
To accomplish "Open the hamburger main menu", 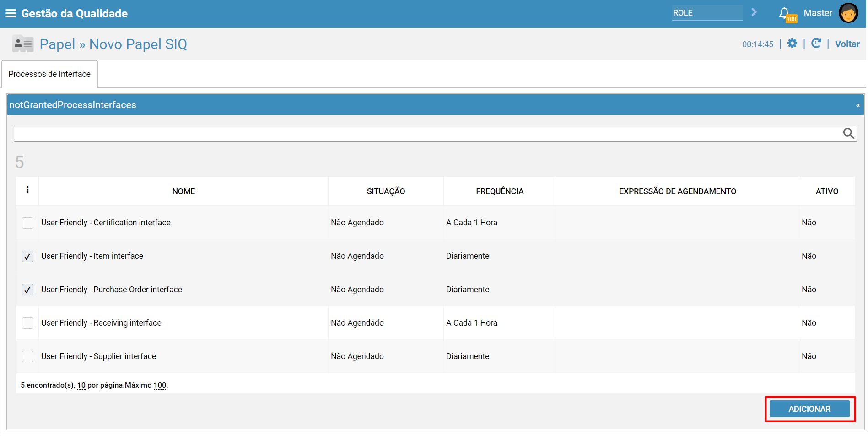I will tap(10, 13).
